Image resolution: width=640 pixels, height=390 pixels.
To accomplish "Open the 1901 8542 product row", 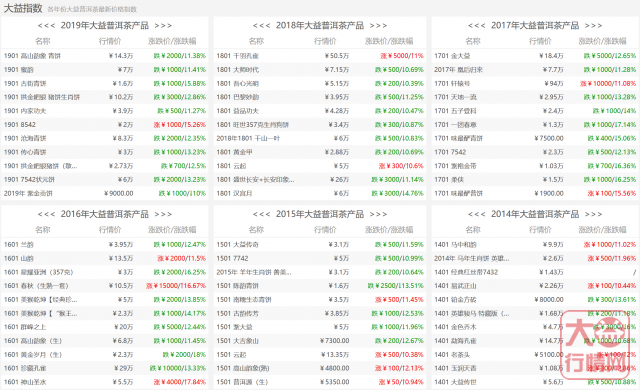I will click(x=104, y=125).
